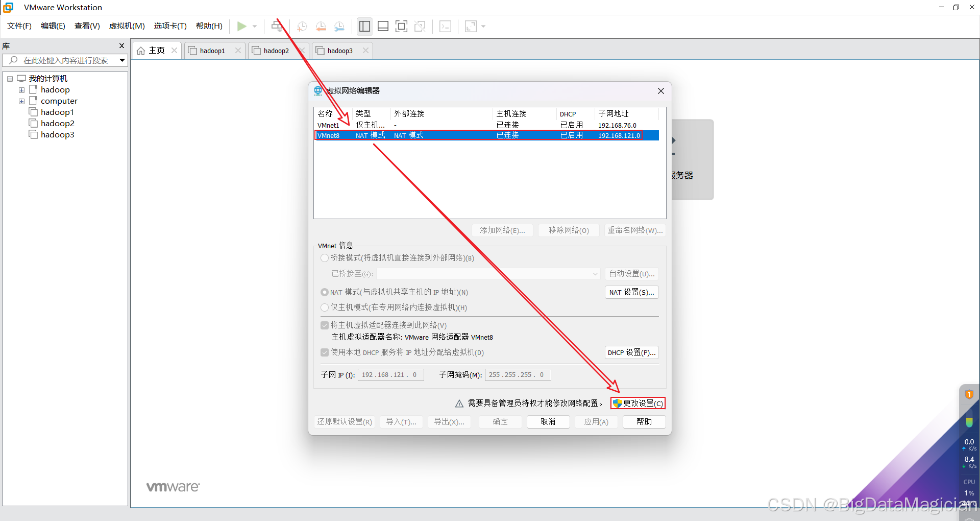
Task: Click the revert to snapshot icon
Action: coord(321,26)
